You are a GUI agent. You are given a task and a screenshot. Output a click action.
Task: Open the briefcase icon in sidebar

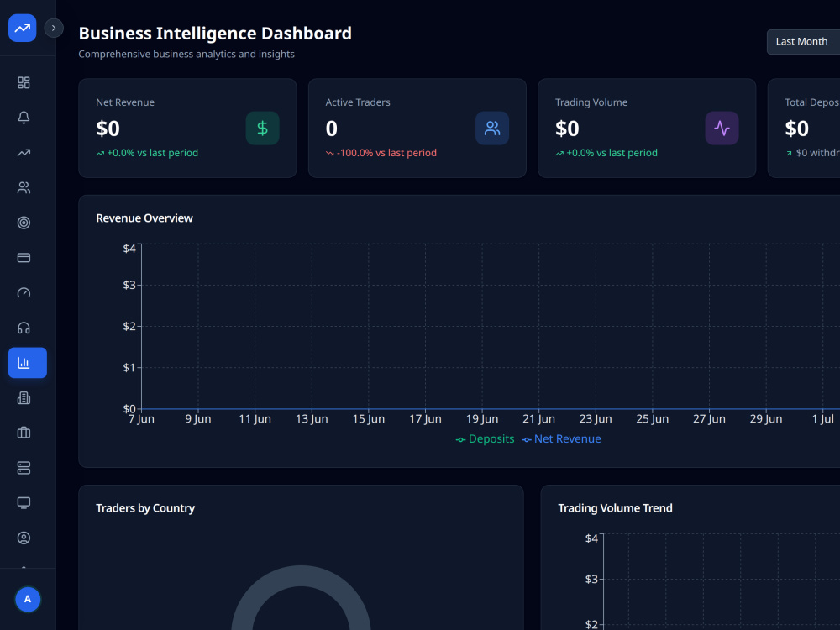tap(24, 433)
